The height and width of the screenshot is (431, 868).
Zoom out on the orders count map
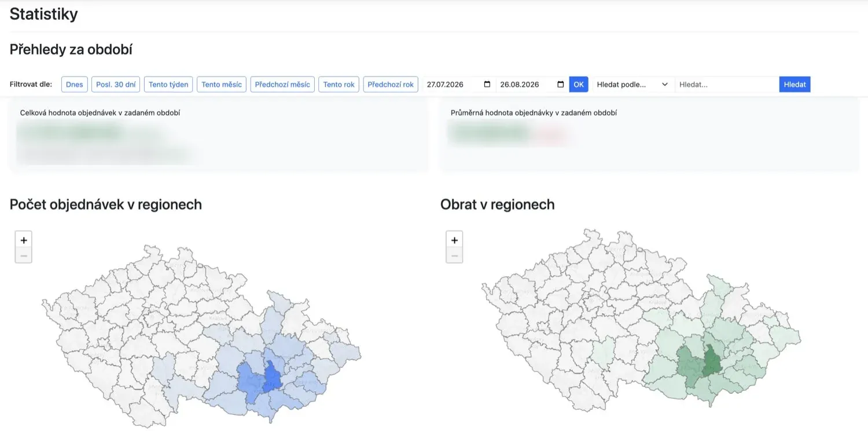(24, 255)
